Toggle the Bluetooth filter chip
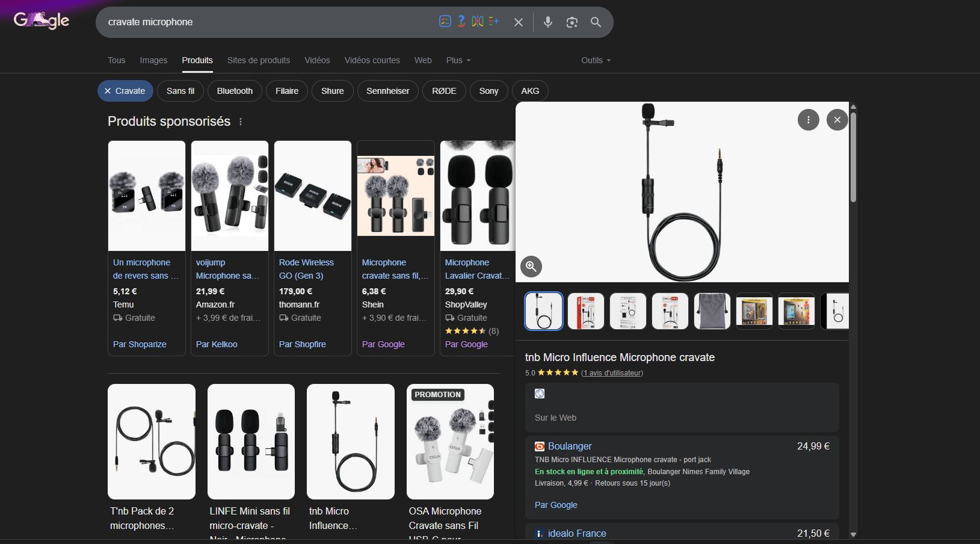This screenshot has height=544, width=980. coord(235,91)
